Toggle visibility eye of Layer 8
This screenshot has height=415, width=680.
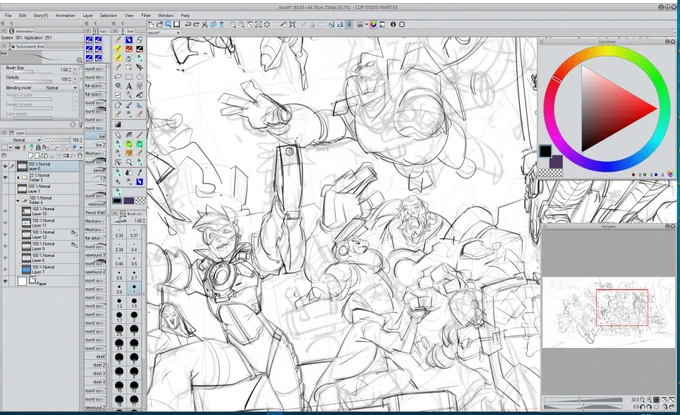coord(5,258)
